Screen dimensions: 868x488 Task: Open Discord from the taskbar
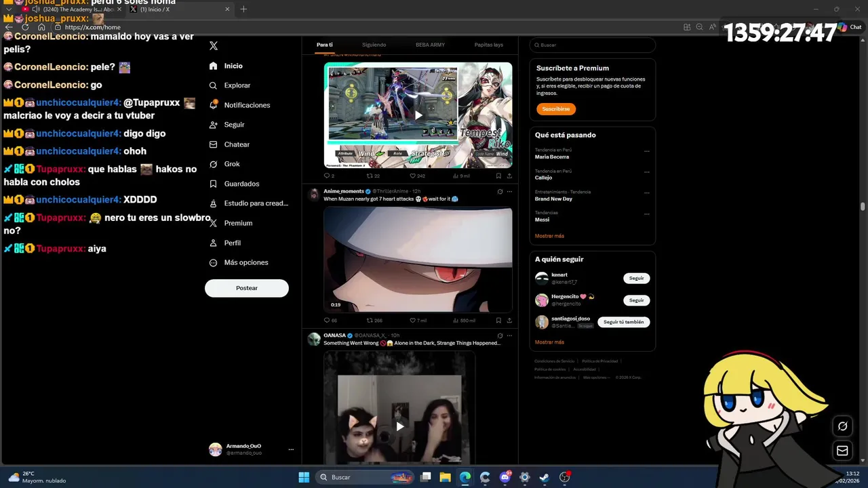coord(505,477)
